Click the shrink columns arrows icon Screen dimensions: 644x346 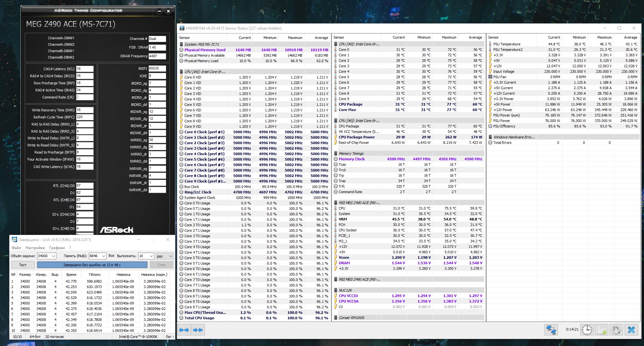coord(198,330)
